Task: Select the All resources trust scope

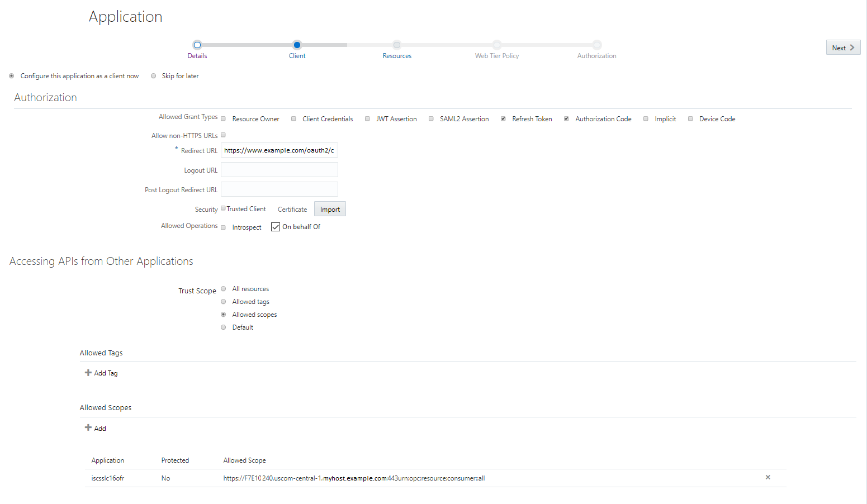Action: 223,288
